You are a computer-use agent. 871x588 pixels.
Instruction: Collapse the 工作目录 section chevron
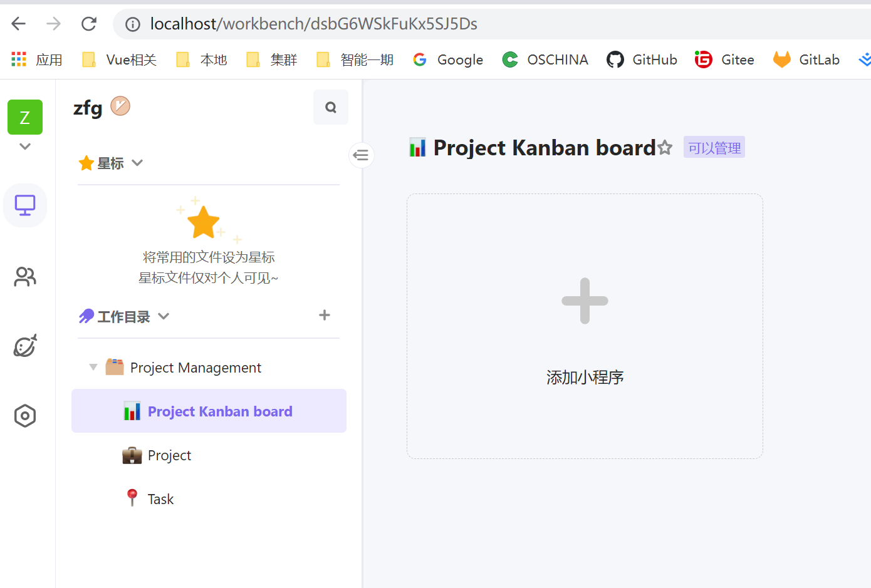point(164,316)
